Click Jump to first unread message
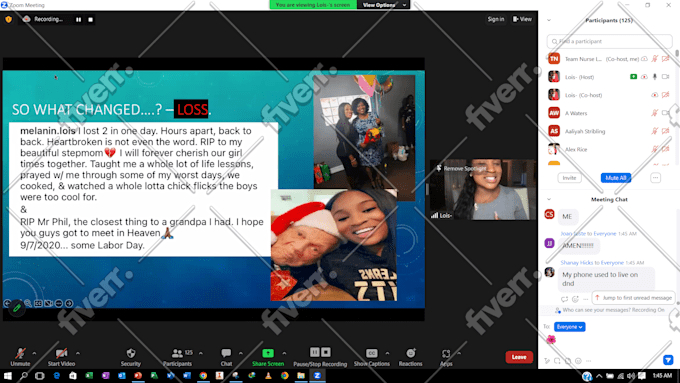The image size is (680, 383). [633, 298]
